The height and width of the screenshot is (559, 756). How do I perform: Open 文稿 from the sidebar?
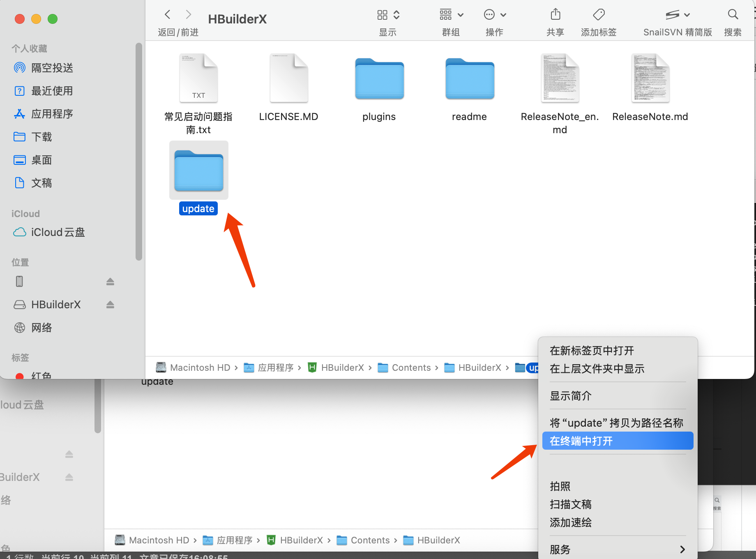(42, 183)
